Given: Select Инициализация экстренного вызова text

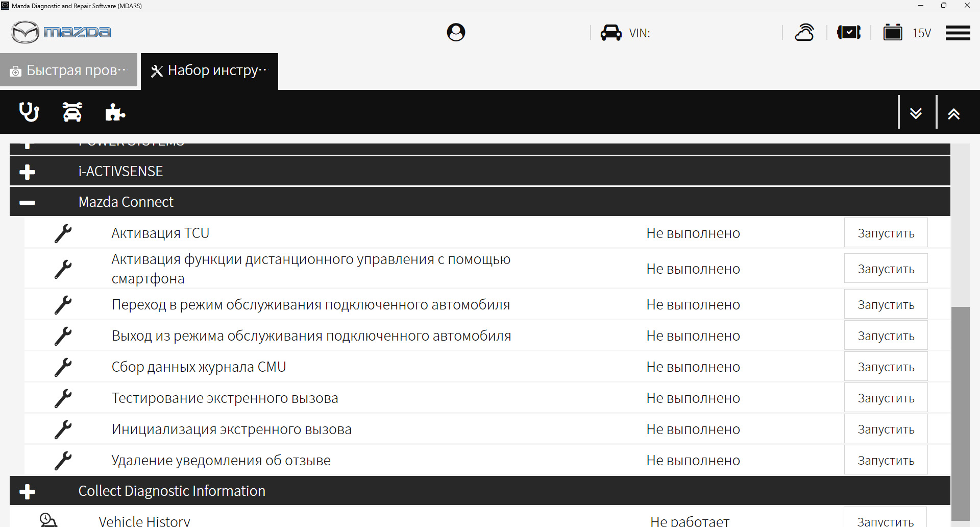Looking at the screenshot, I should click(x=231, y=429).
